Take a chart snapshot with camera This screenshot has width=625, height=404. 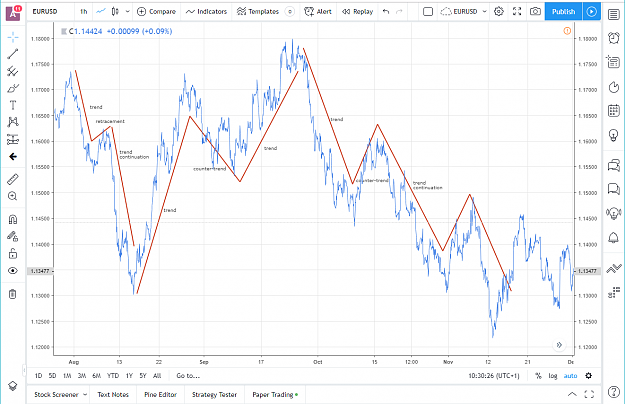pyautogui.click(x=535, y=12)
